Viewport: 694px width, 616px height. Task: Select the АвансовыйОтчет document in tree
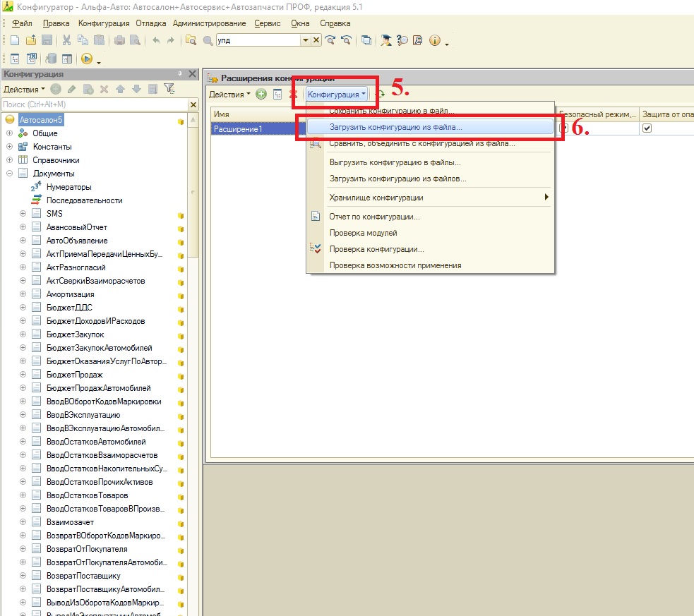[x=77, y=227]
